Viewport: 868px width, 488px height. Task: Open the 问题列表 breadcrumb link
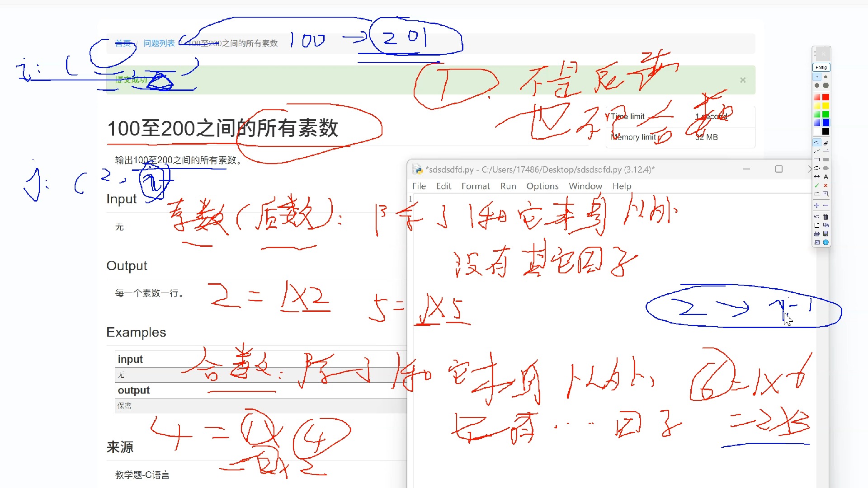(x=159, y=43)
